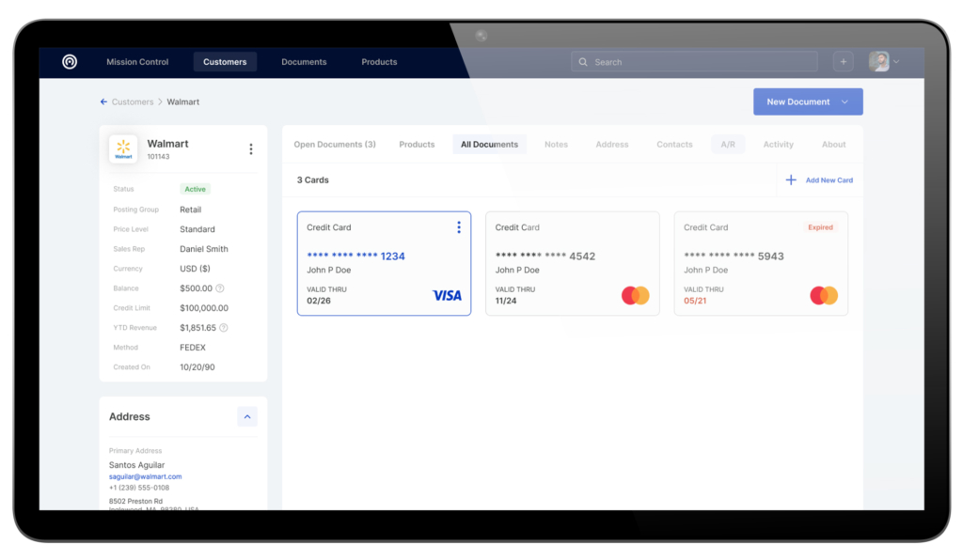
Task: Click the Standard price level value
Action: click(197, 229)
